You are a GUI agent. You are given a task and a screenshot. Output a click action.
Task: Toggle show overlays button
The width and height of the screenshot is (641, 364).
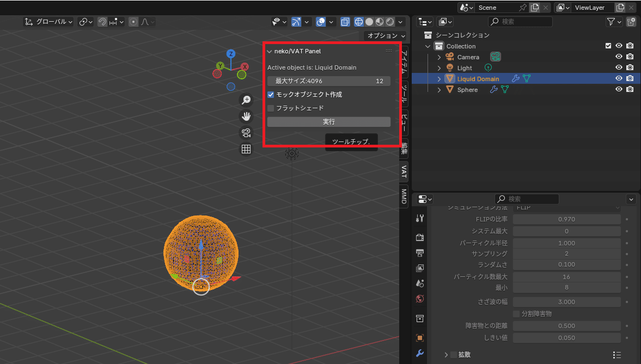point(321,22)
